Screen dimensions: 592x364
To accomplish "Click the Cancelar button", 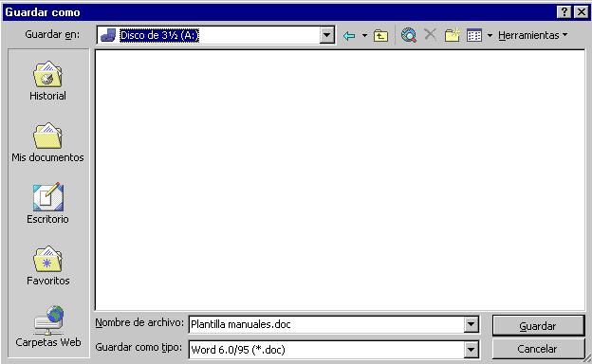I will coord(538,349).
